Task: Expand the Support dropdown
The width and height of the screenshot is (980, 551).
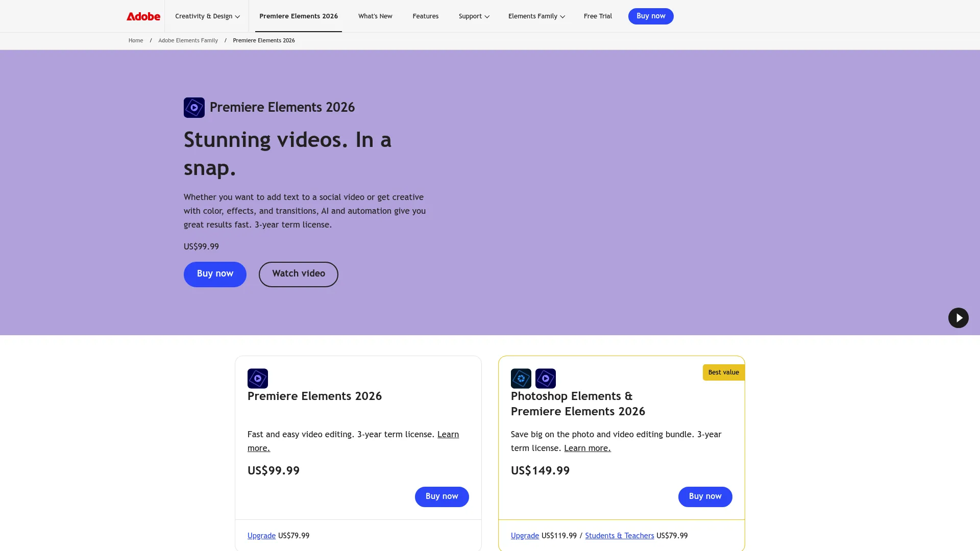Action: click(x=474, y=16)
